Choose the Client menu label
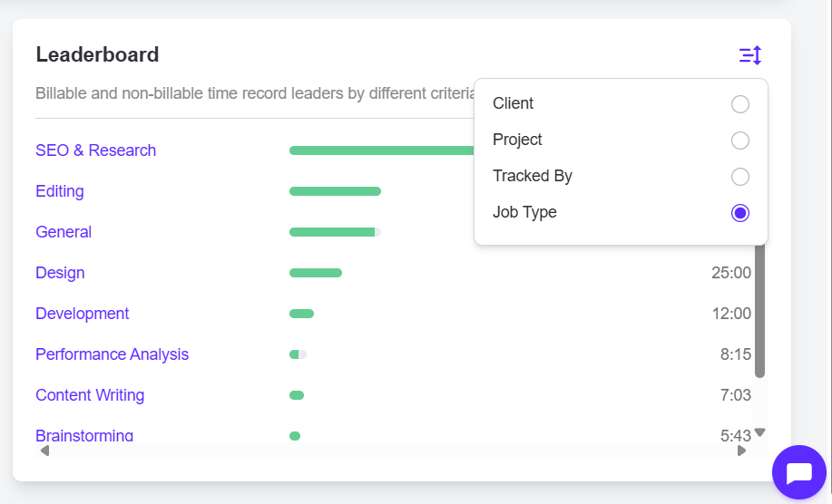Image resolution: width=832 pixels, height=504 pixels. tap(513, 103)
